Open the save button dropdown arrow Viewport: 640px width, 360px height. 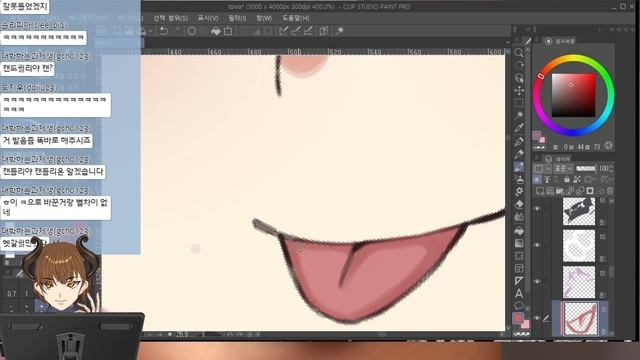150,31
